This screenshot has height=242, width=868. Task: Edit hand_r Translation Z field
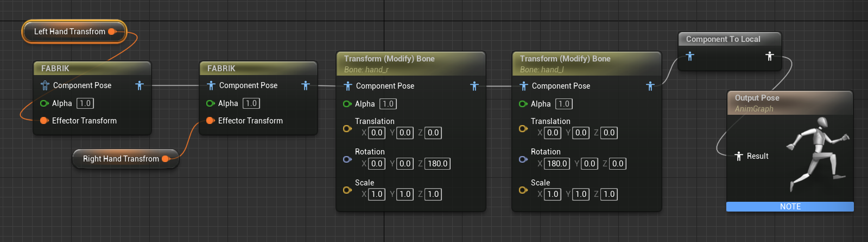[433, 133]
